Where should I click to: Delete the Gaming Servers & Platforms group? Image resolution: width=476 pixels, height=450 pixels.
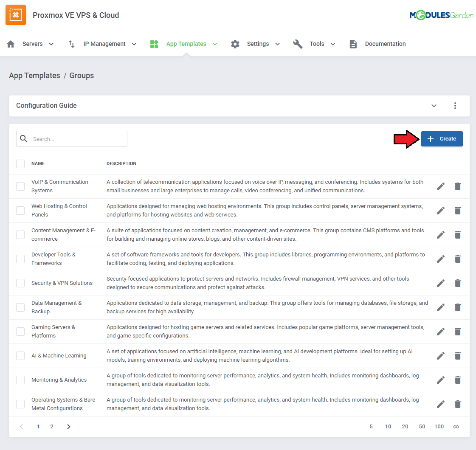458,332
